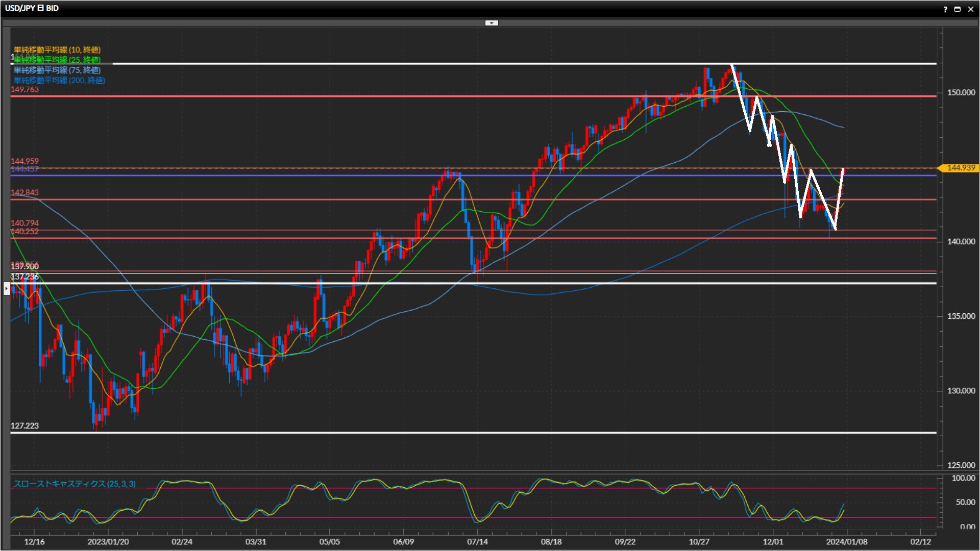Viewport: 980px width, 551px height.
Task: Click the 07/14 date axis label
Action: click(477, 542)
